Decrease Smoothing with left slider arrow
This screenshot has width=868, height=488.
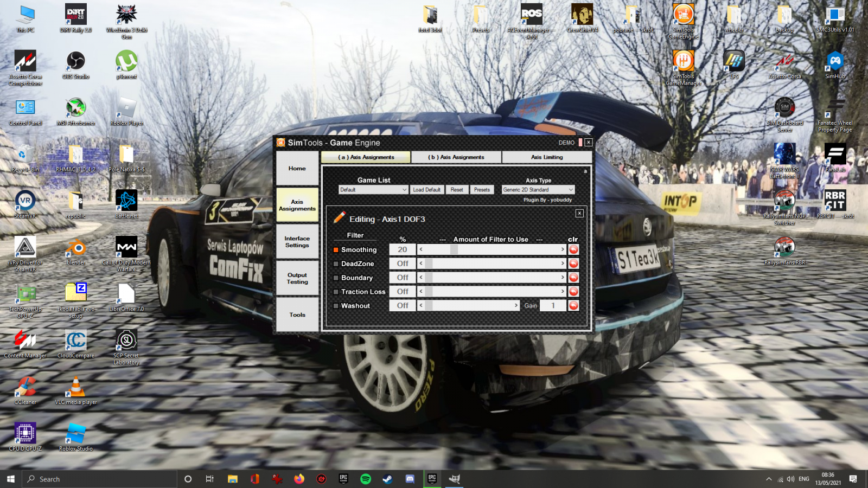421,249
